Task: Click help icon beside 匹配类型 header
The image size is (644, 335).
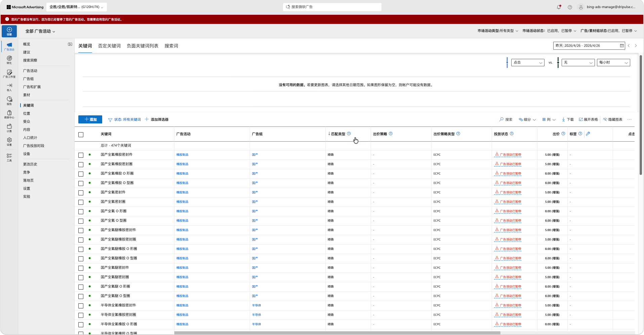Action: click(349, 134)
